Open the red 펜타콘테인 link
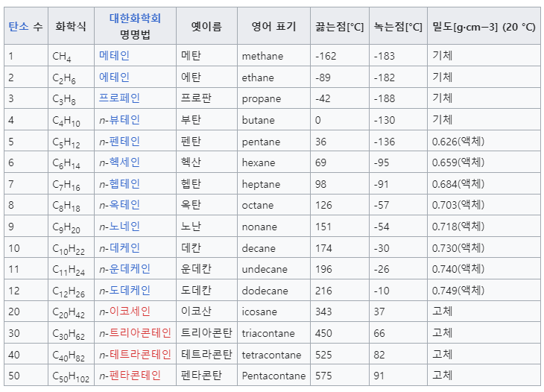The image size is (544, 392). pyautogui.click(x=135, y=376)
